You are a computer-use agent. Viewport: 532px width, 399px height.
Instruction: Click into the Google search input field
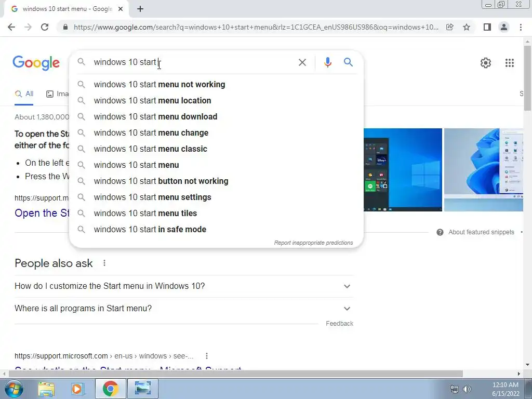pos(193,62)
